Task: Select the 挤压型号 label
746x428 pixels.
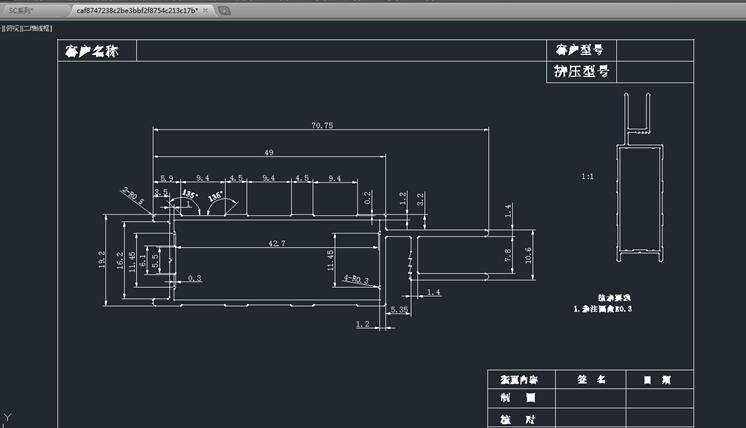Action: click(581, 71)
